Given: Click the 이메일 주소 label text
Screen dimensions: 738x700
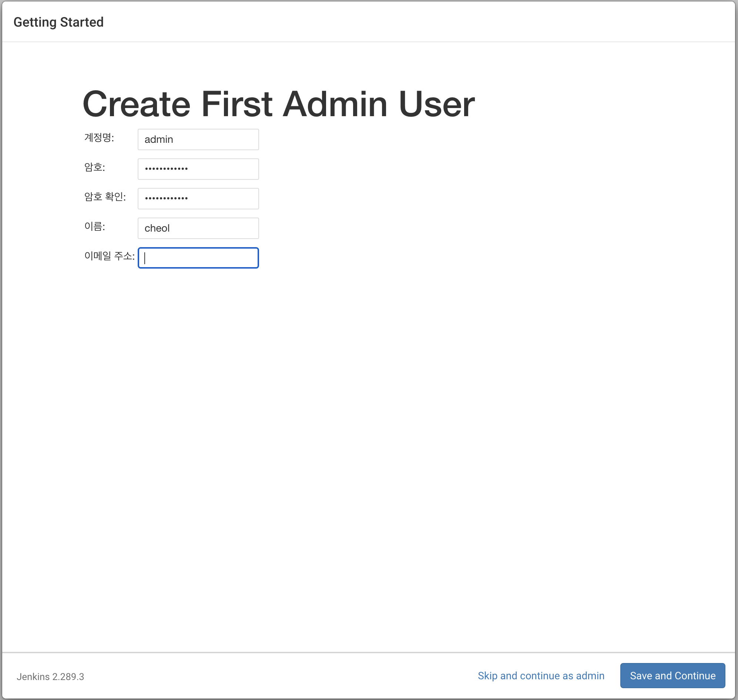Looking at the screenshot, I should pyautogui.click(x=109, y=256).
